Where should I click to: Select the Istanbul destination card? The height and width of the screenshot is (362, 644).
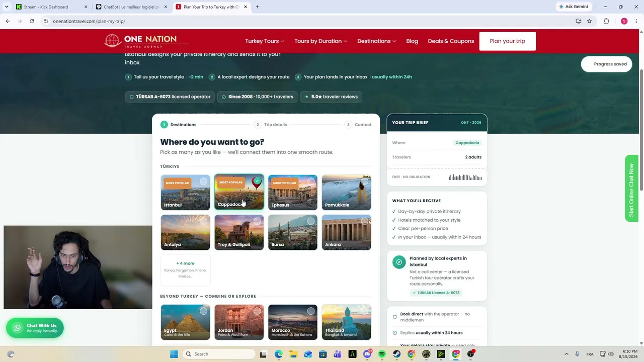click(x=185, y=192)
